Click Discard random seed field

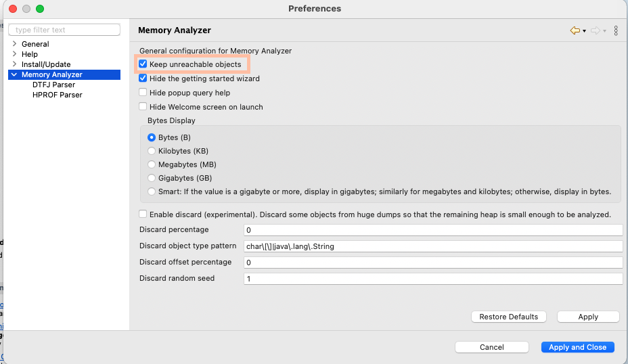[433, 278]
